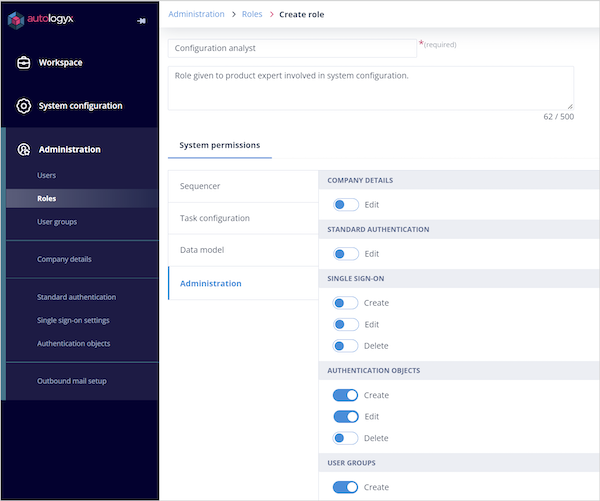
Task: Click Roles breadcrumb link
Action: click(x=252, y=14)
